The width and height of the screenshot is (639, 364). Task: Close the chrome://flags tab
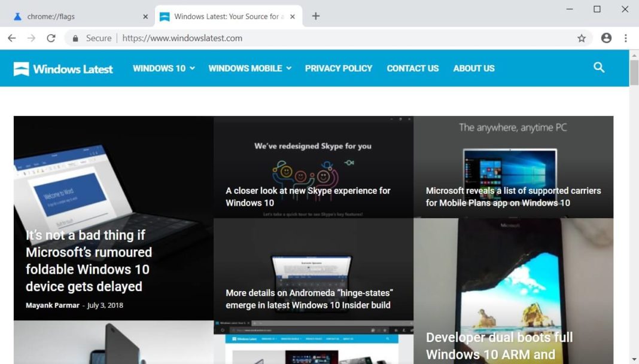pos(145,17)
